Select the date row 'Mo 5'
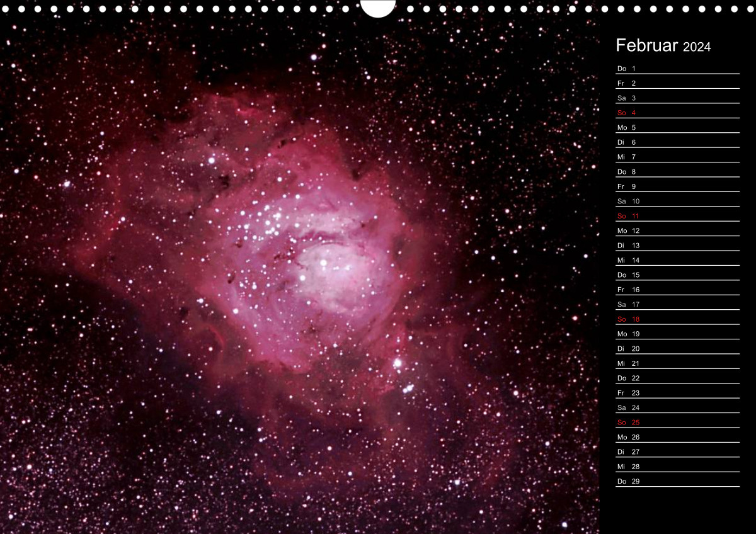Screen dimensions: 756x534 click(677, 126)
